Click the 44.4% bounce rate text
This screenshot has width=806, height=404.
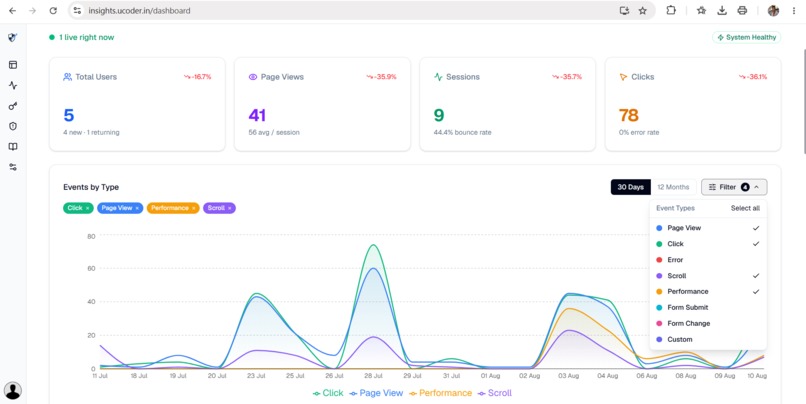click(x=462, y=132)
